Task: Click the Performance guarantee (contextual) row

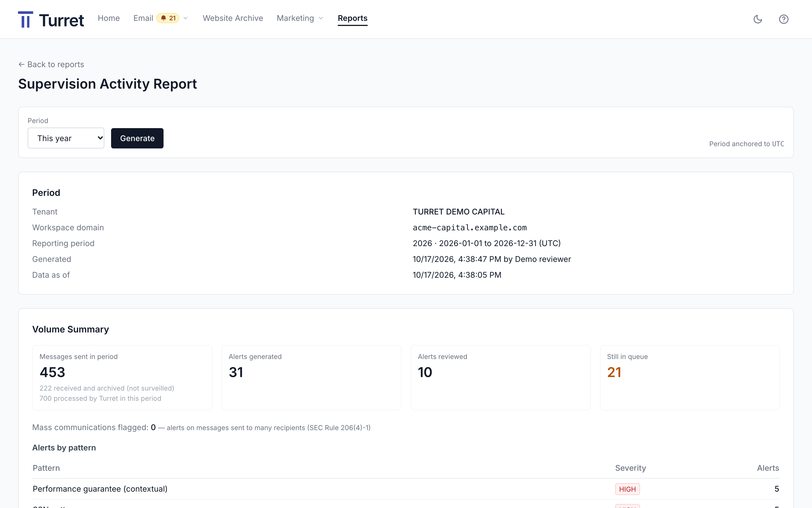Action: point(406,489)
